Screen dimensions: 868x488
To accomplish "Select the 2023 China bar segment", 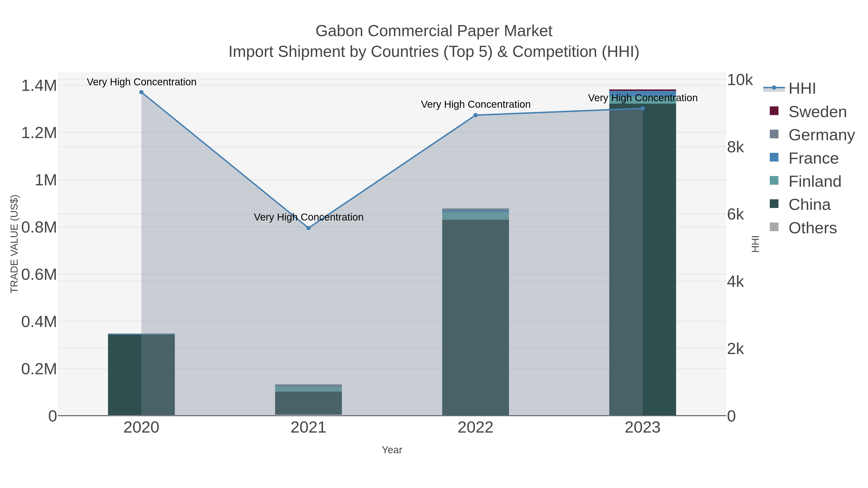I will click(643, 259).
